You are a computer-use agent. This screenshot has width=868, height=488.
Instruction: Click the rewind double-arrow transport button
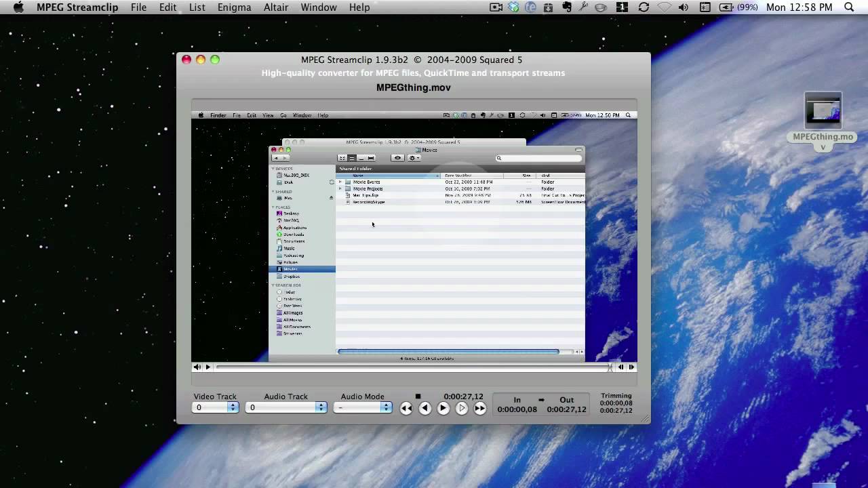coord(406,408)
